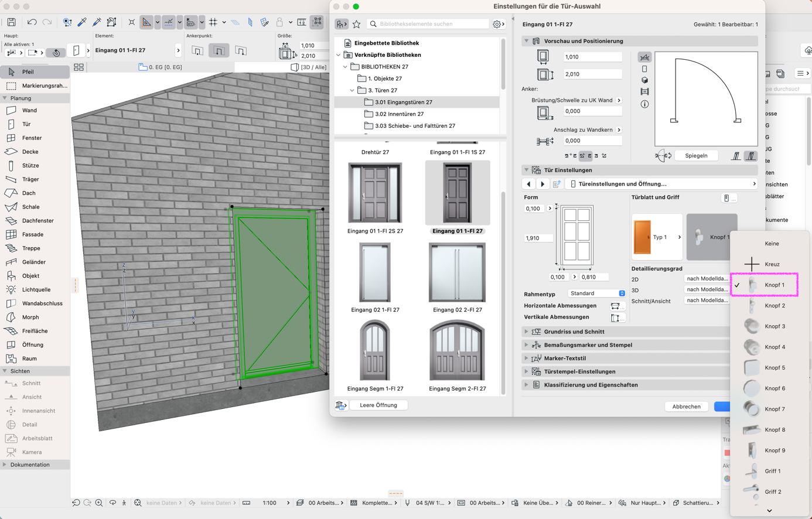This screenshot has height=519, width=812.
Task: Expand Klassifizierung und Eigenschaften section
Action: 627,385
